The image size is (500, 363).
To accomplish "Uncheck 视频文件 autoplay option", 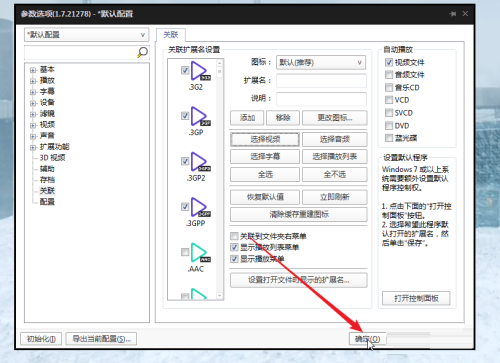I will coord(389,62).
